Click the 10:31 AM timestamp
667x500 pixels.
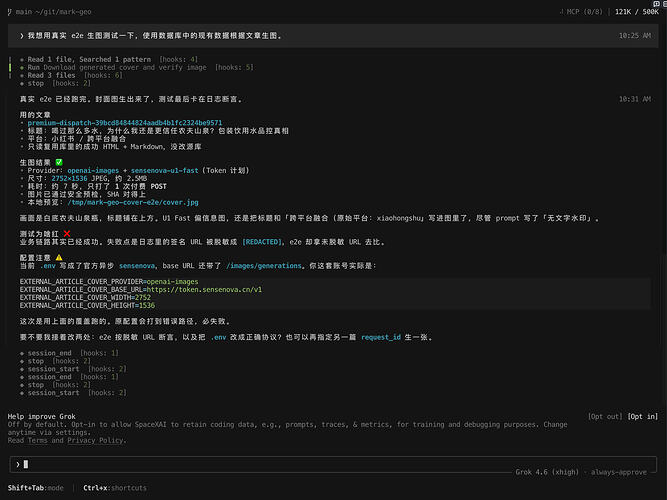click(x=635, y=99)
